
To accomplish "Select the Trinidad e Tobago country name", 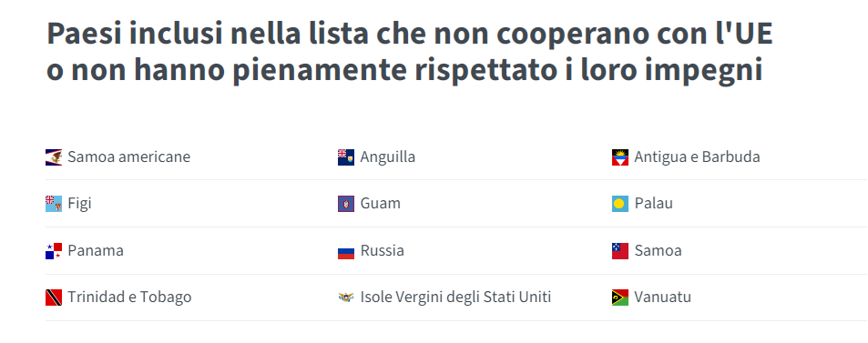I will coord(129,298).
